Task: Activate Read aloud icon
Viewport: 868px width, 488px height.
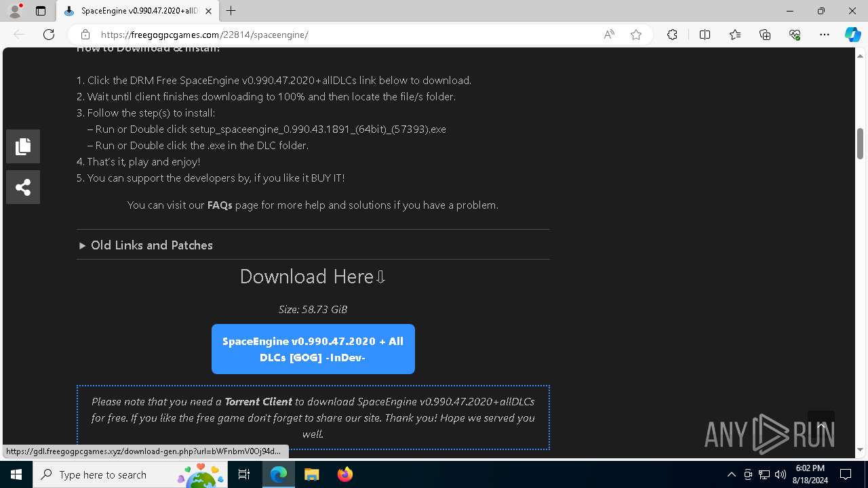Action: point(609,35)
